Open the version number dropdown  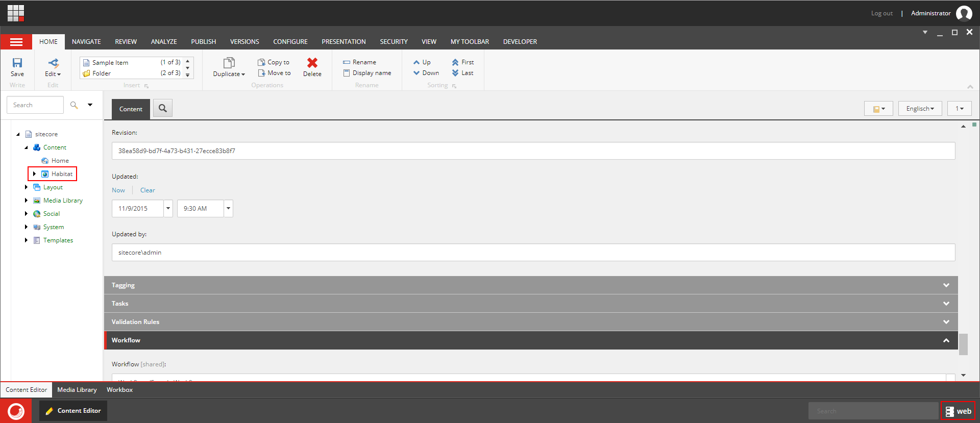tap(960, 109)
